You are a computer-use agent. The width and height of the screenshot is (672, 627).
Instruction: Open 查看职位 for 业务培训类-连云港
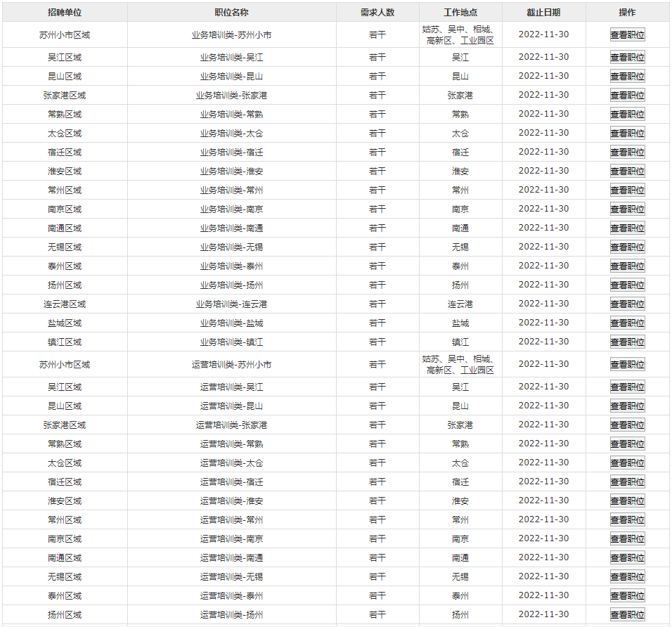(628, 304)
